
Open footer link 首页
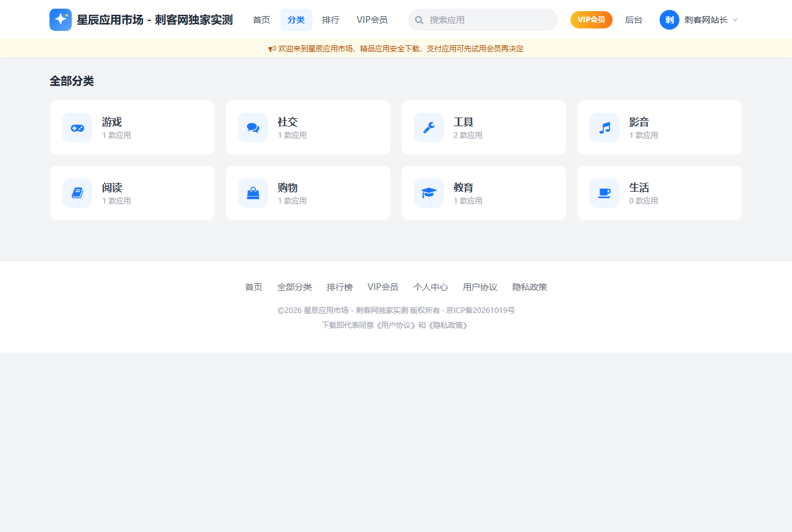tap(254, 287)
